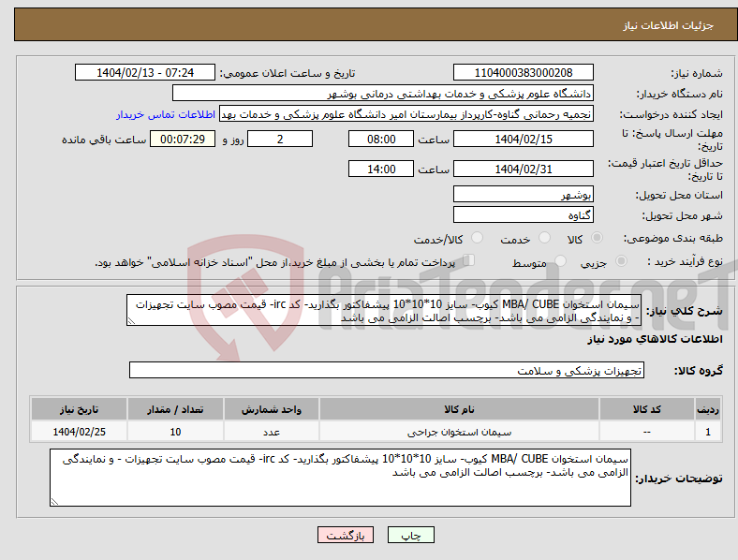Select the کالا radio button

pos(597,238)
